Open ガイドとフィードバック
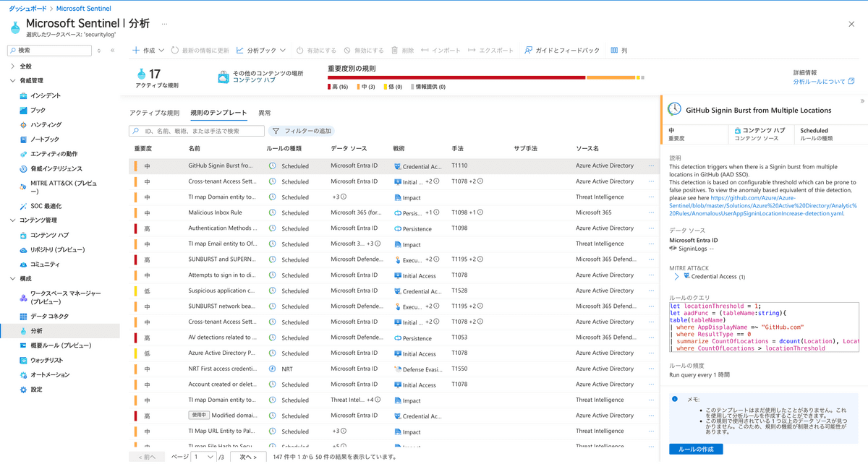This screenshot has height=464, width=868. click(562, 51)
